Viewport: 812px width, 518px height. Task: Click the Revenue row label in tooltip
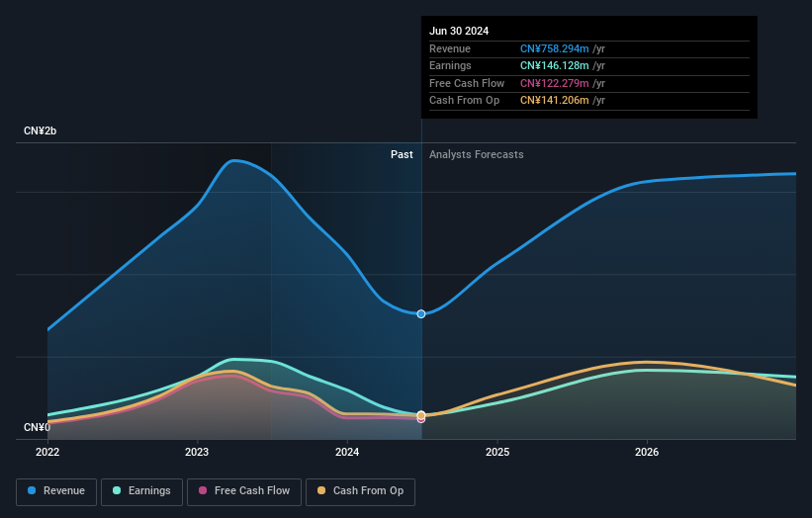pyautogui.click(x=450, y=48)
